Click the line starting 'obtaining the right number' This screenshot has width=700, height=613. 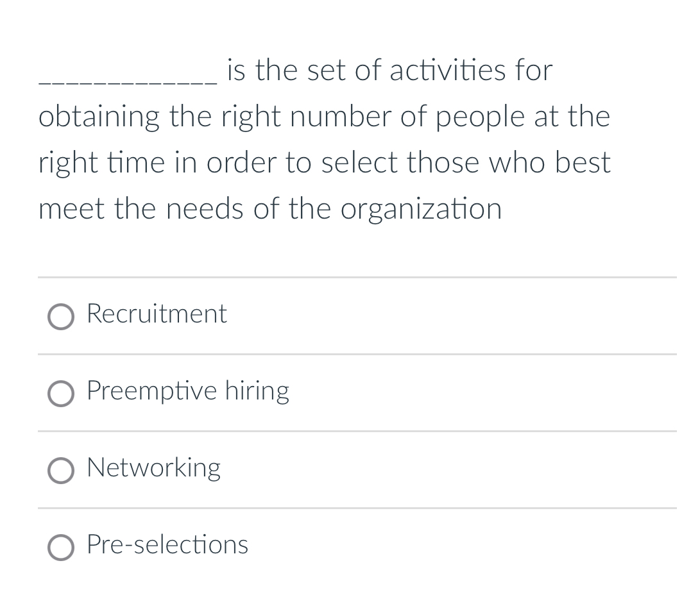tap(324, 117)
